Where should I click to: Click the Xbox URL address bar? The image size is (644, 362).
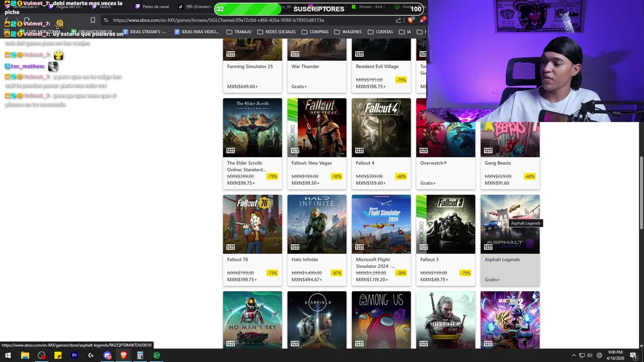pos(252,20)
